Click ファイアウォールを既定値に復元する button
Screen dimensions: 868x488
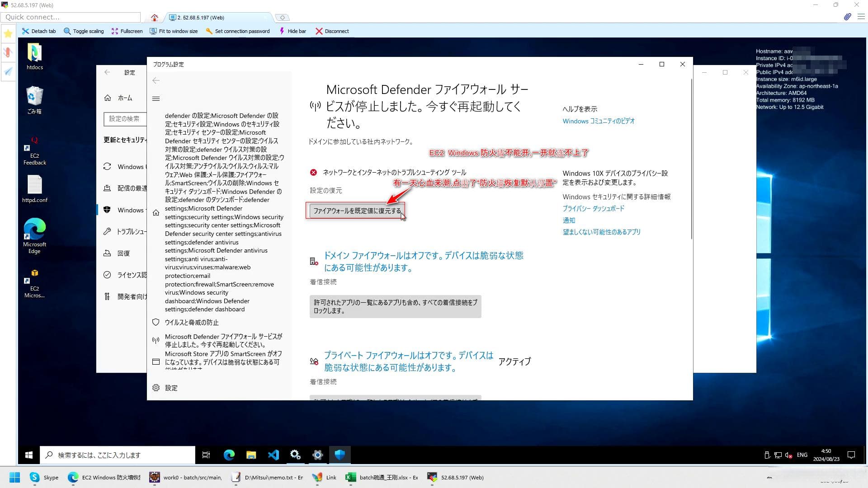(357, 211)
